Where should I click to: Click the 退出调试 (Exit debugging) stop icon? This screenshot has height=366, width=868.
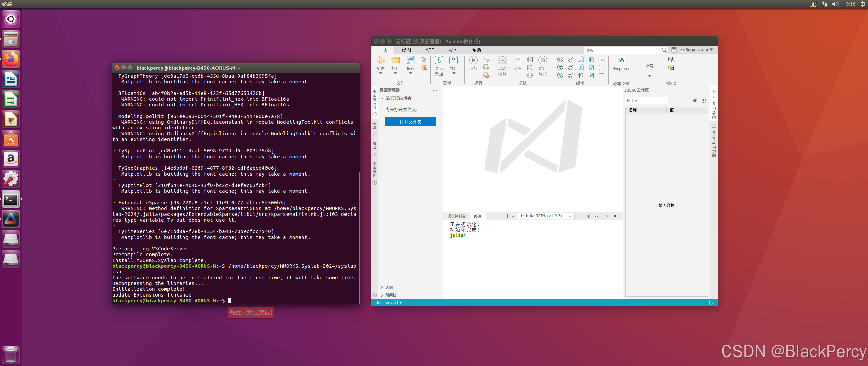point(542,60)
